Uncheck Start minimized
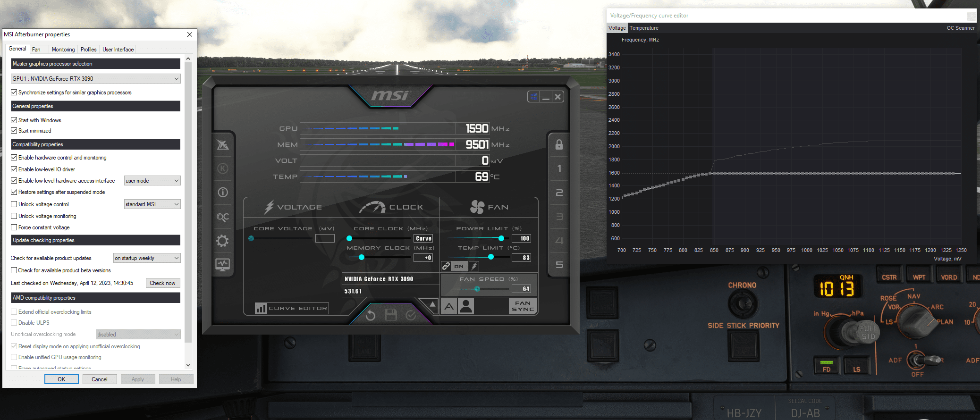This screenshot has height=420, width=980. (x=14, y=131)
